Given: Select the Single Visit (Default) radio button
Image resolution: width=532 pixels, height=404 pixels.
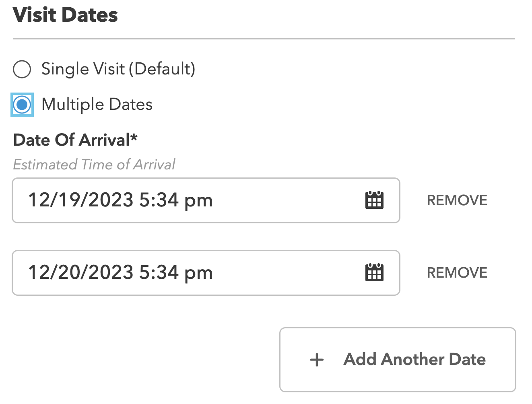Looking at the screenshot, I should pos(22,69).
